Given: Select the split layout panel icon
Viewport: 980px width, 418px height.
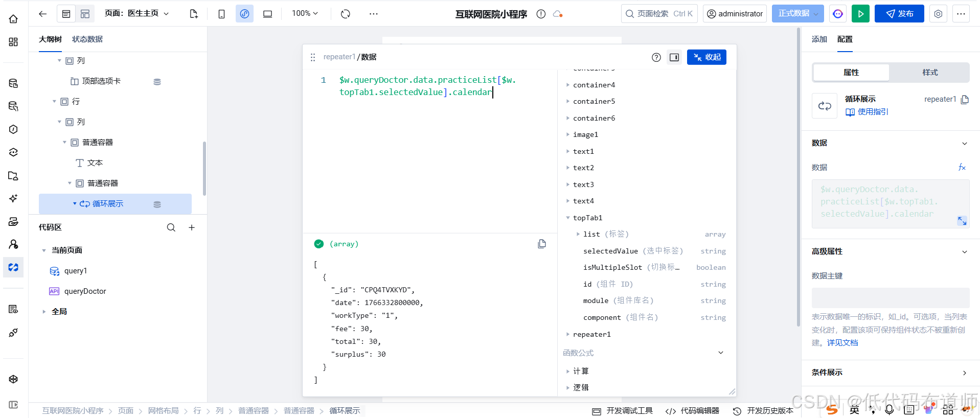Looking at the screenshot, I should coord(85,14).
